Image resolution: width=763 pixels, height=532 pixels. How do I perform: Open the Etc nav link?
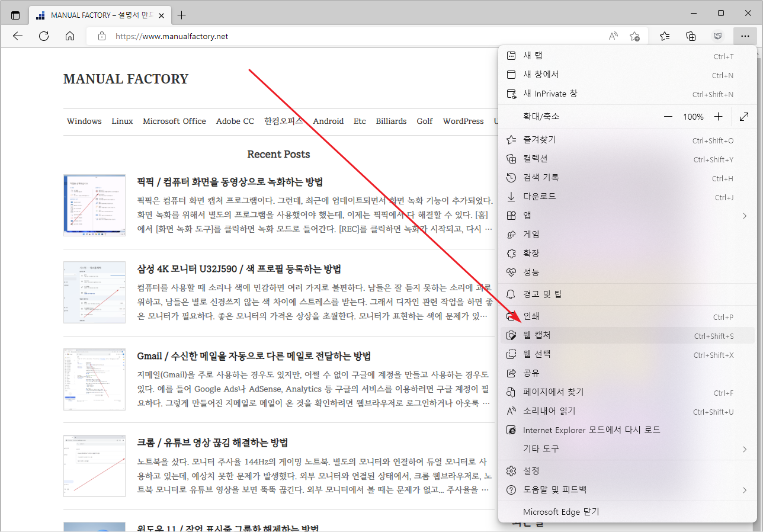(360, 121)
